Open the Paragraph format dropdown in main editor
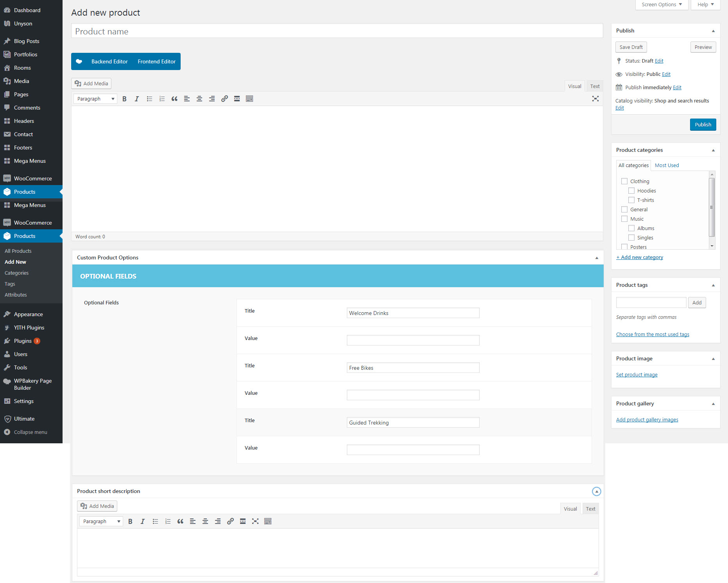Screen dimensions: 728x583 point(95,99)
